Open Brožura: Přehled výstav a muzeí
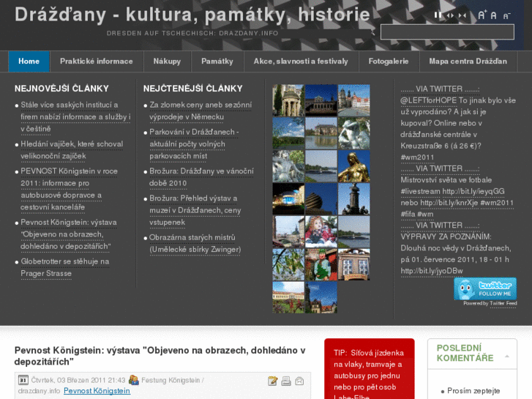 click(195, 210)
